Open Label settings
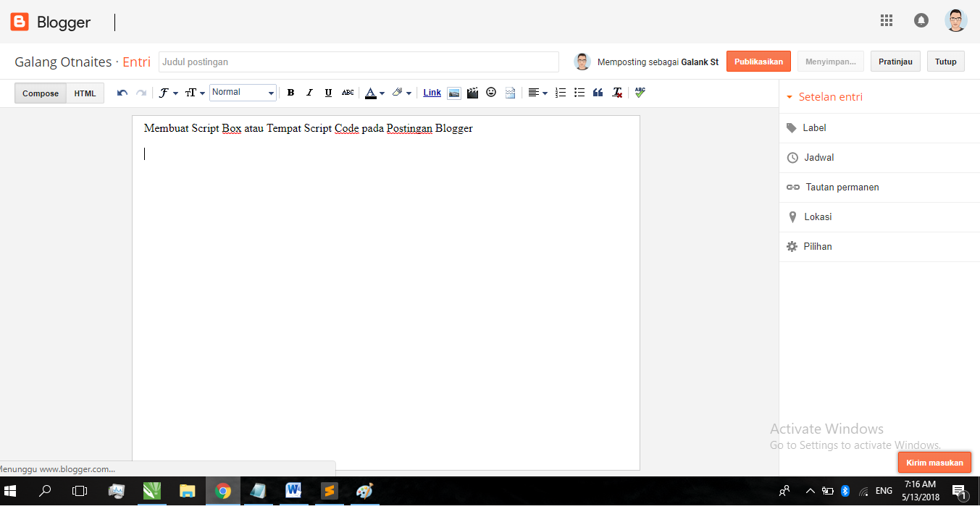Viewport: 980px width, 509px height. tap(879, 128)
